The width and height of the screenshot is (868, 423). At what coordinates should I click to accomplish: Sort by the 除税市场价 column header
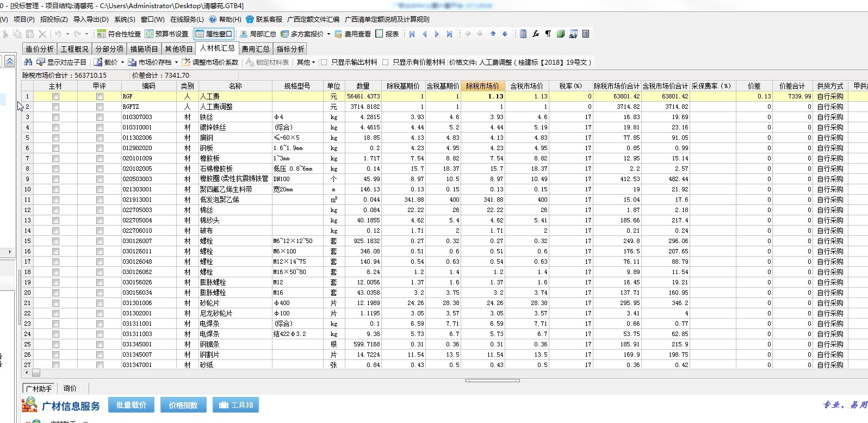point(482,86)
